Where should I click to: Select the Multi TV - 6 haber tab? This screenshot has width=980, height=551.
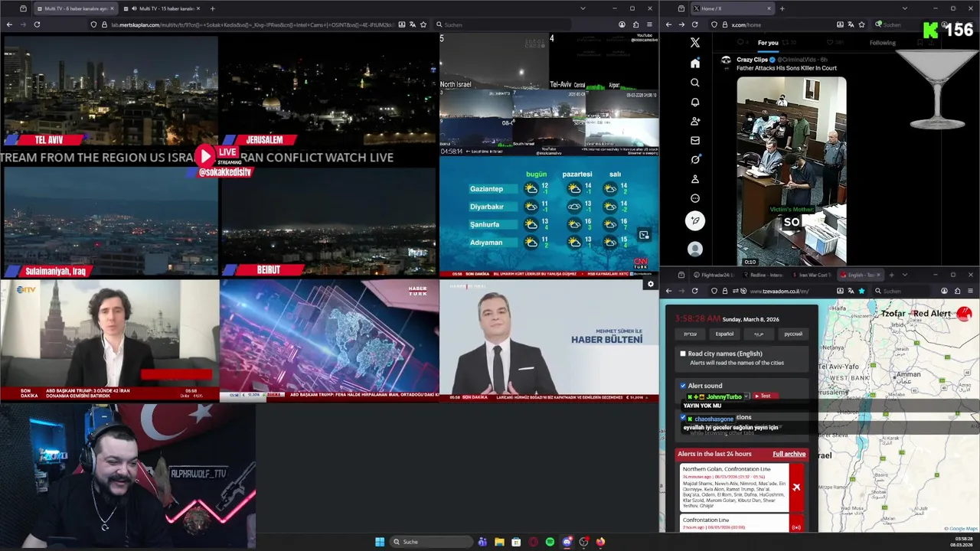point(75,8)
